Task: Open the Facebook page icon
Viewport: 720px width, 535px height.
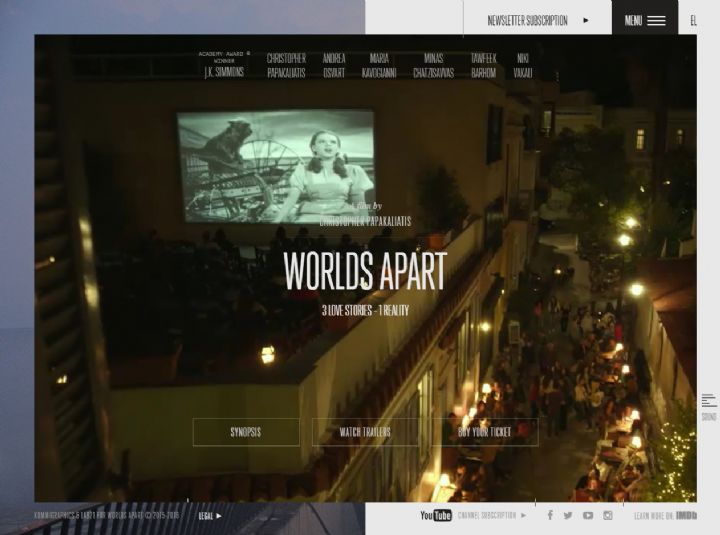Action: tap(549, 516)
